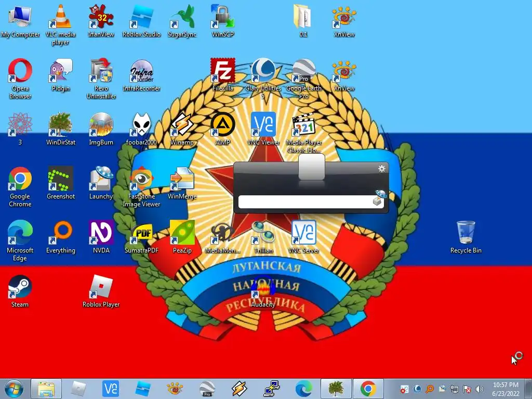Screen dimensions: 532x399
Task: Select the folder named 0.1
Action: point(303,21)
